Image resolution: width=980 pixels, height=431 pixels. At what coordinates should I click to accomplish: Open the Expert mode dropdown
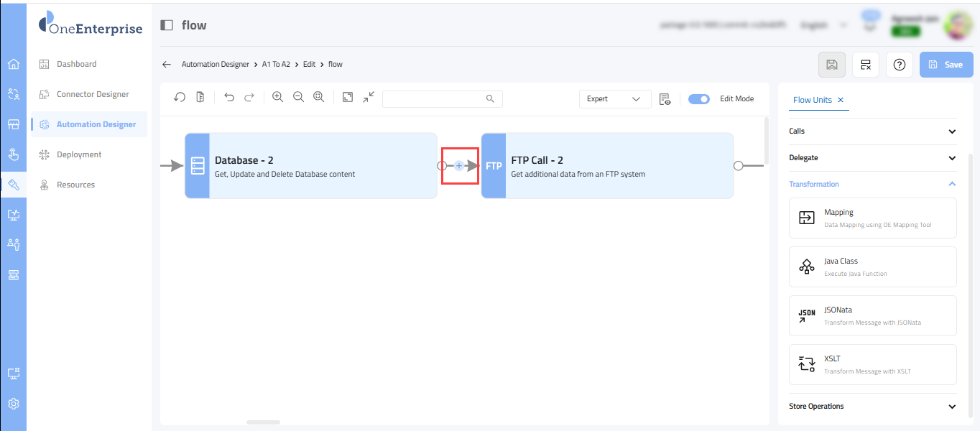(614, 99)
